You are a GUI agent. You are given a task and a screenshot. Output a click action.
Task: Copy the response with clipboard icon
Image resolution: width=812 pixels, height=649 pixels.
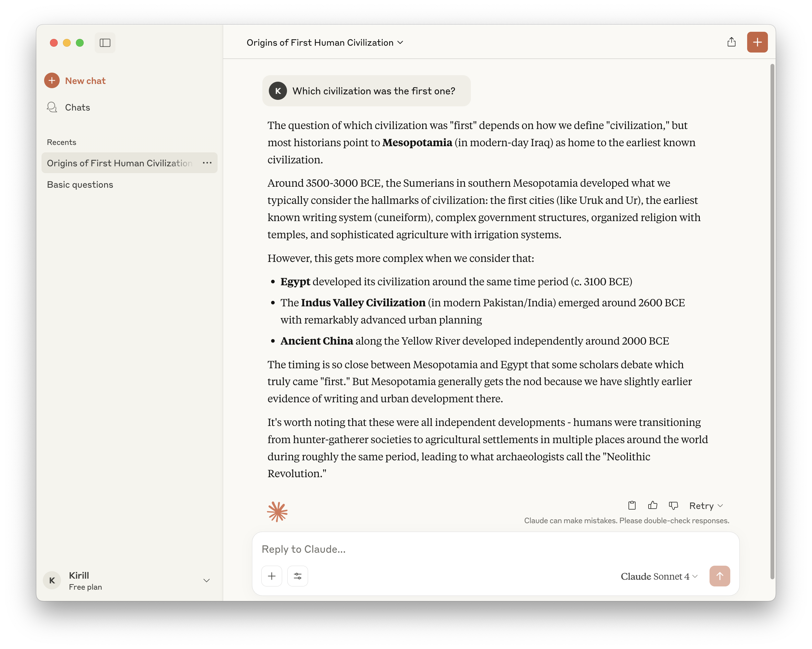tap(632, 505)
